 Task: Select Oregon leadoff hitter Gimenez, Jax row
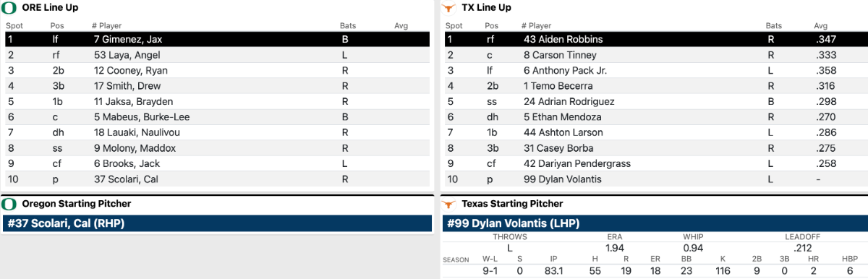[x=217, y=39]
